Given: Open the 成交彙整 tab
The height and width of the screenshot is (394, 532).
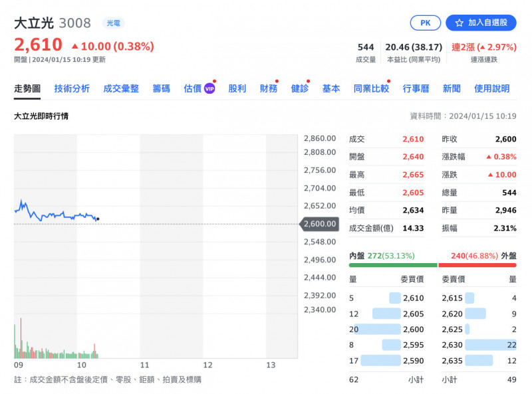Looking at the screenshot, I should coord(121,89).
